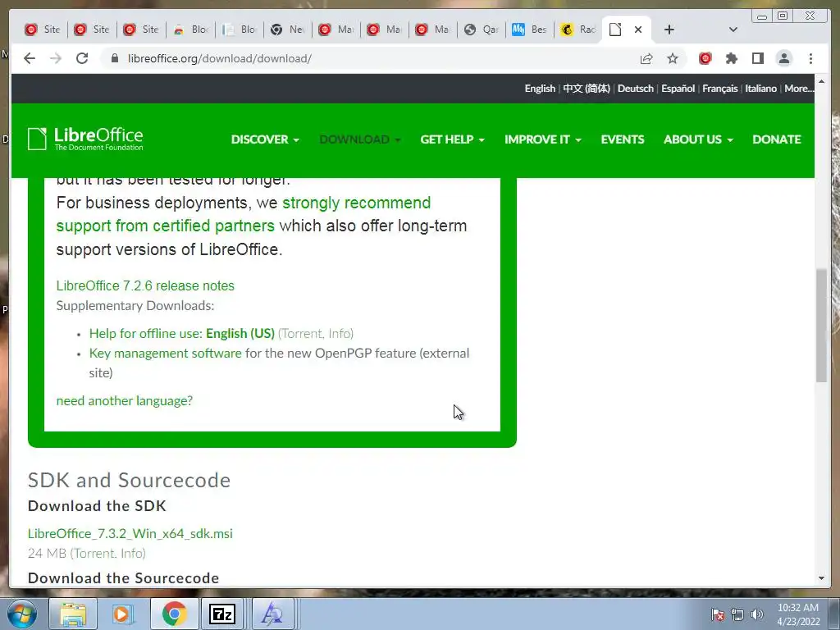Click the scrollbar down arrow

click(822, 578)
